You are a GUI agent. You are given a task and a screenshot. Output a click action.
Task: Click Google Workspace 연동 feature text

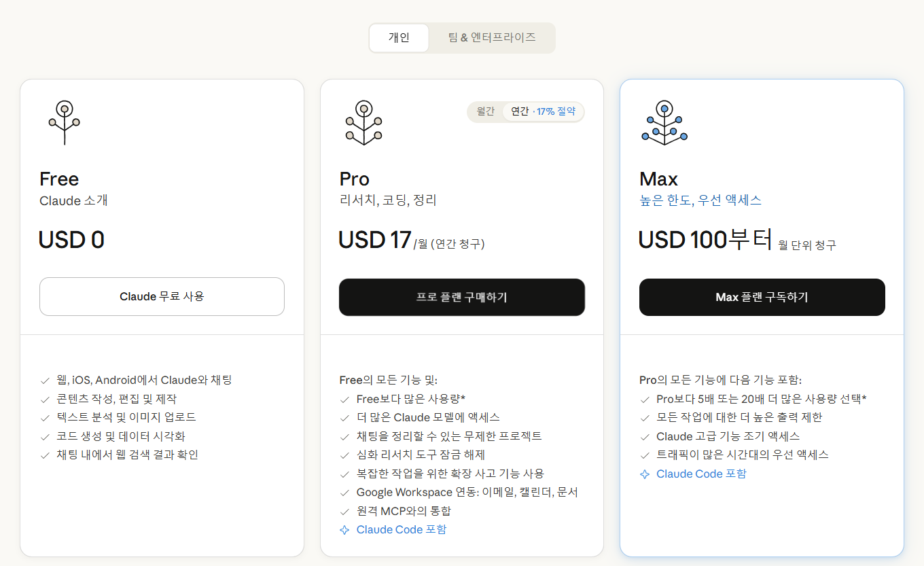(x=467, y=493)
